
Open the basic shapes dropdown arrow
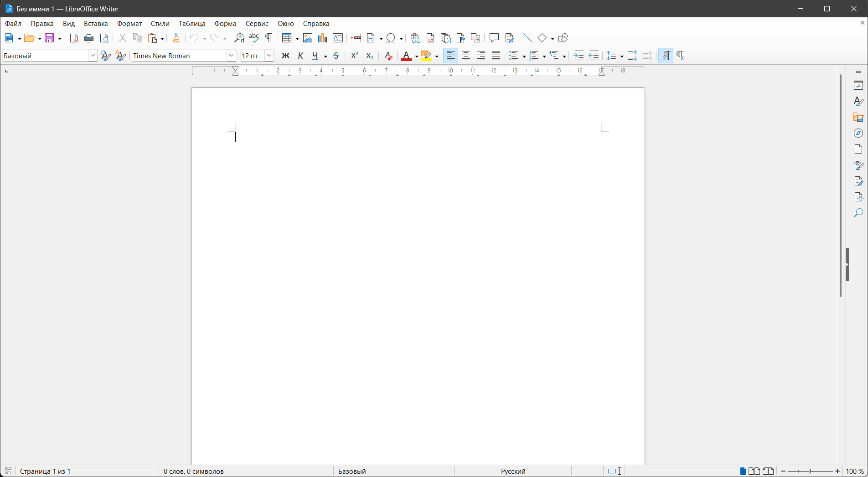click(x=552, y=39)
